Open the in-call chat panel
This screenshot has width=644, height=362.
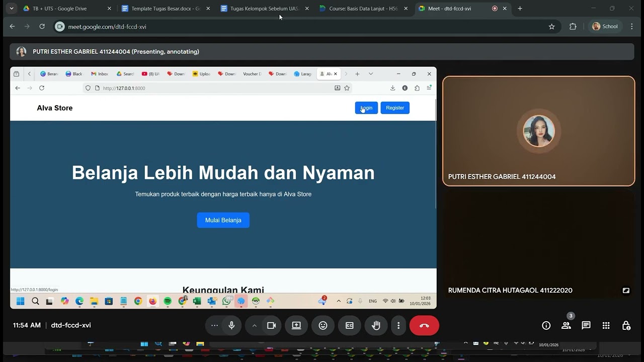(x=586, y=325)
